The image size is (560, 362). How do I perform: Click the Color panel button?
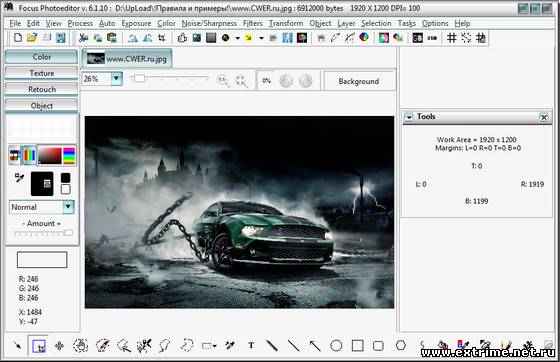pos(41,57)
